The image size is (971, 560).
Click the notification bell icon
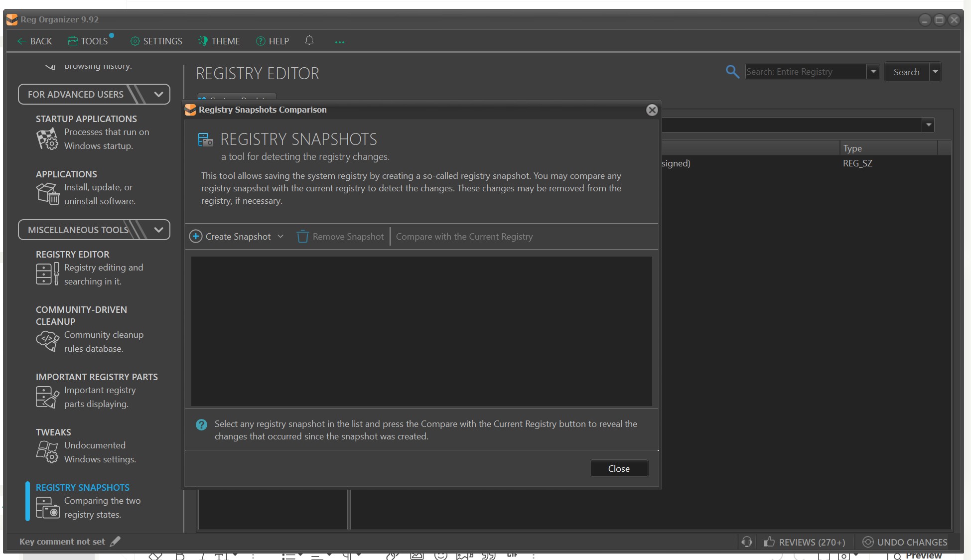pyautogui.click(x=309, y=40)
